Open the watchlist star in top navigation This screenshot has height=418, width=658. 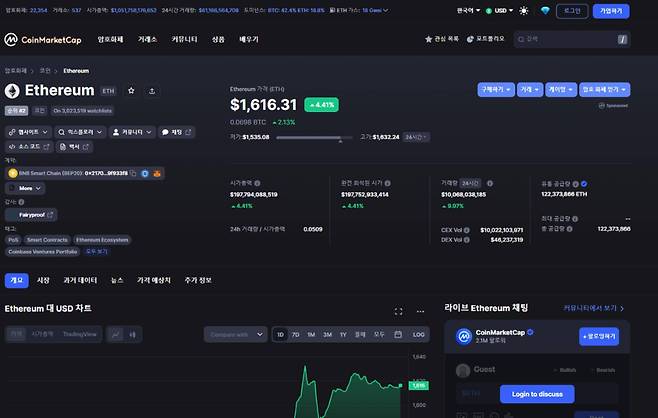pyautogui.click(x=441, y=39)
